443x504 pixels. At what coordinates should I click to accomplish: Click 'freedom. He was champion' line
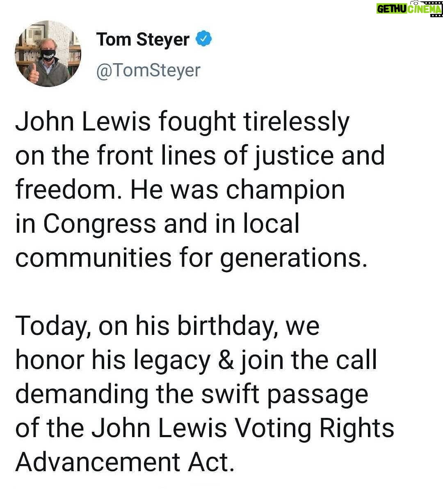coord(180,190)
